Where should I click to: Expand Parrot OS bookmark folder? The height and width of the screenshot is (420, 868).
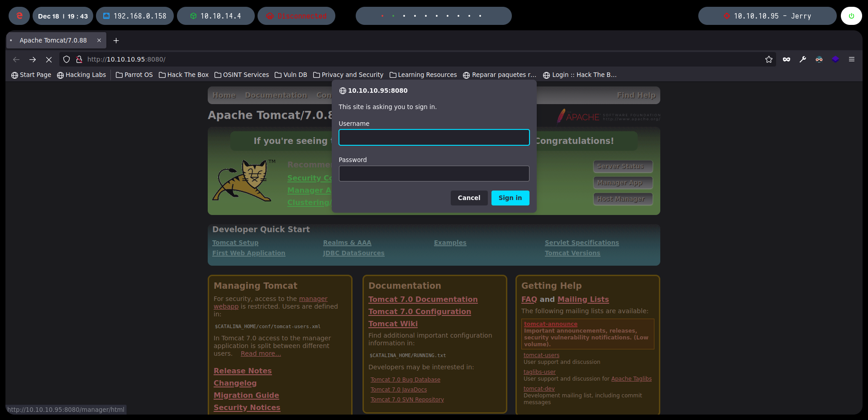click(134, 75)
